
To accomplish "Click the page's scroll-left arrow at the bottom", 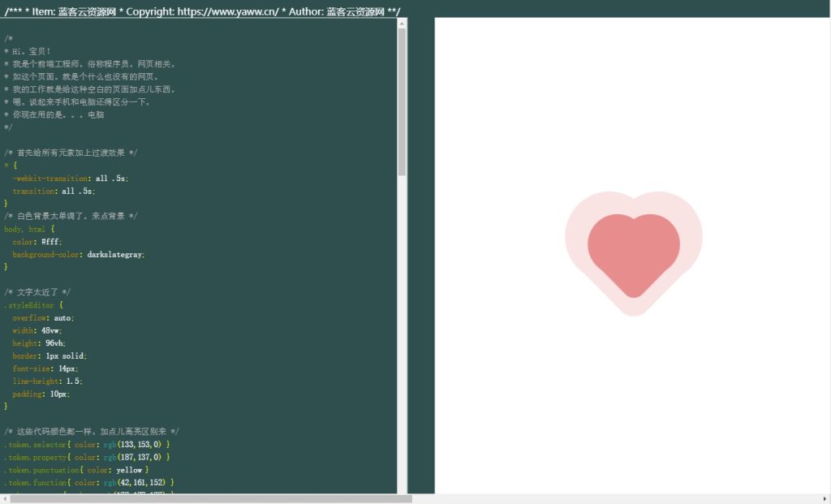I will pos(5,498).
